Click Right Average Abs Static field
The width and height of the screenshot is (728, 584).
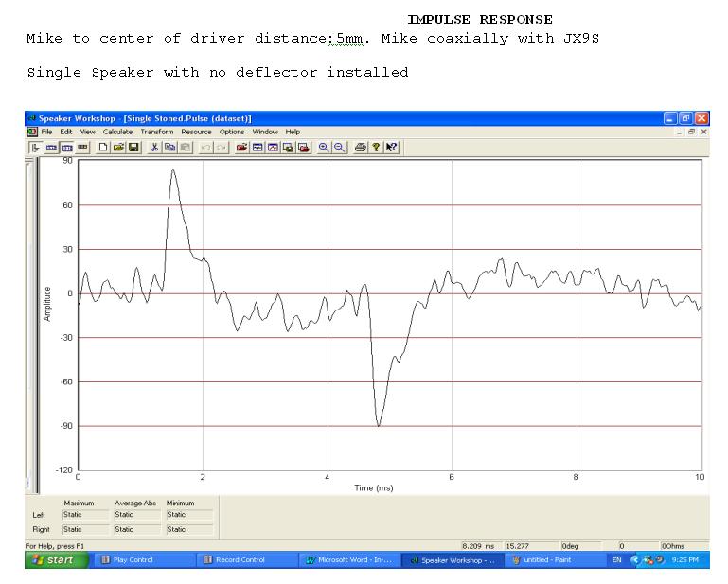tap(137, 530)
